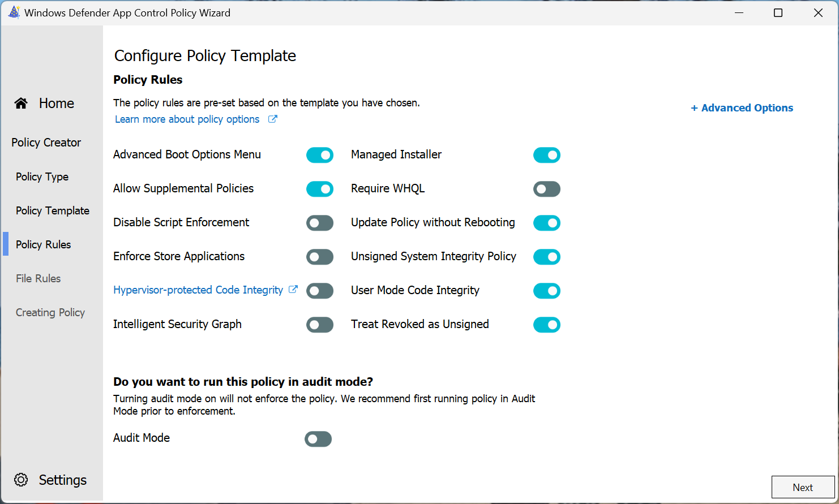Click external-link icon beside policy options link
This screenshot has width=839, height=504.
tap(272, 119)
